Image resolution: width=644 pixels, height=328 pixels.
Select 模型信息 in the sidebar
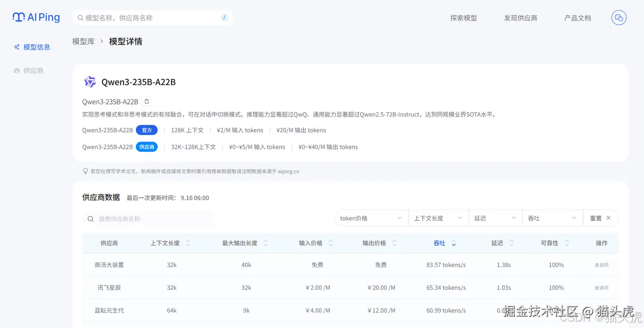click(37, 47)
